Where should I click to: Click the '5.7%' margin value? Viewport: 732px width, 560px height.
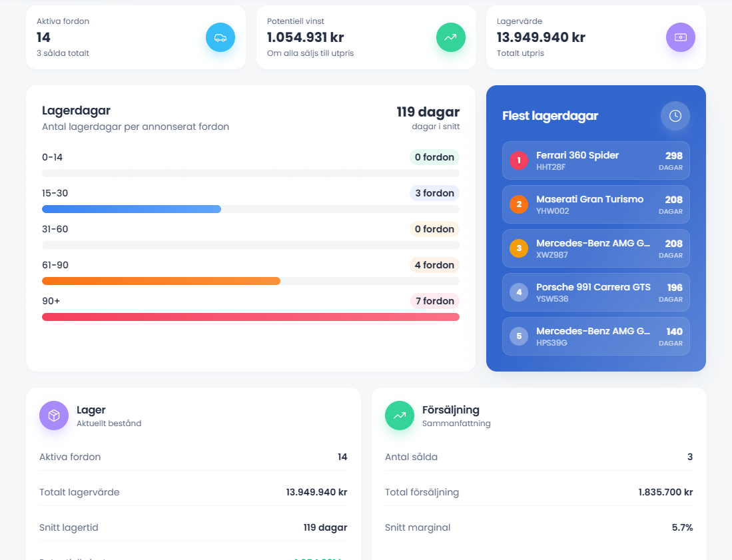point(683,527)
